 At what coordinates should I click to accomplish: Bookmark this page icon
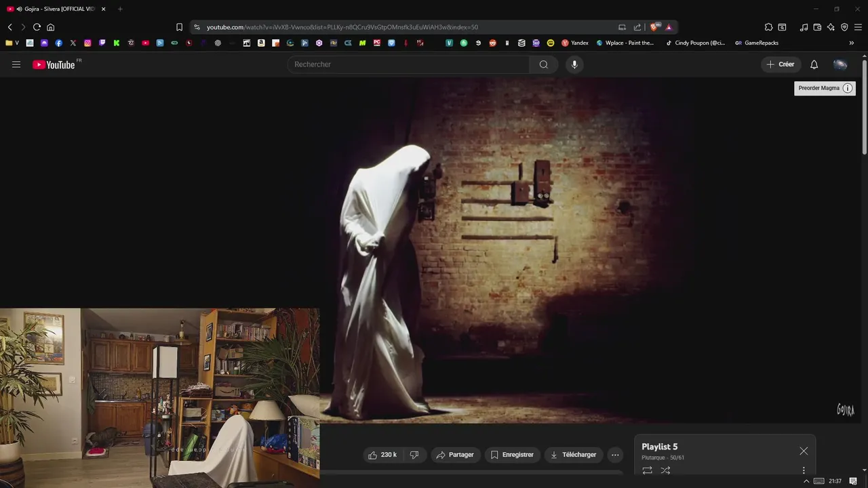[179, 27]
